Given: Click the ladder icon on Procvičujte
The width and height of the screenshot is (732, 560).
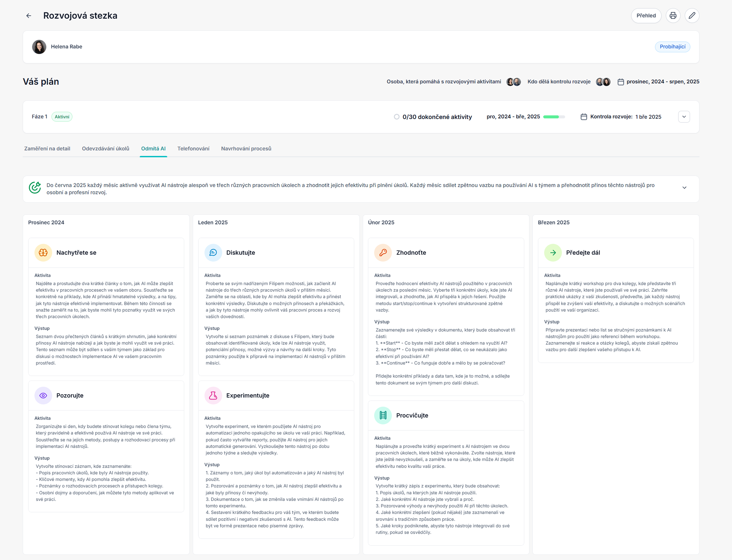Looking at the screenshot, I should [x=383, y=415].
